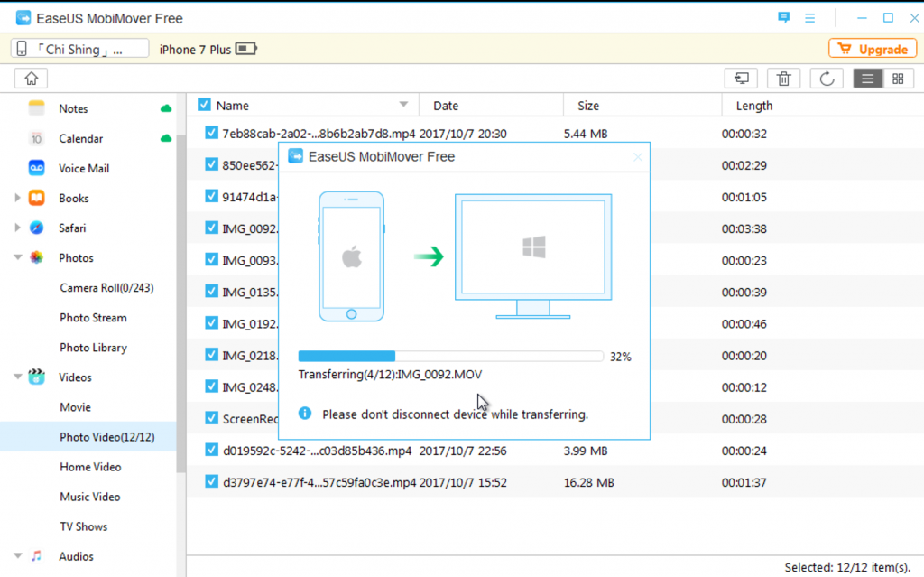Click the Windows monitor illustration in dialog
924x577 pixels.
coord(533,256)
